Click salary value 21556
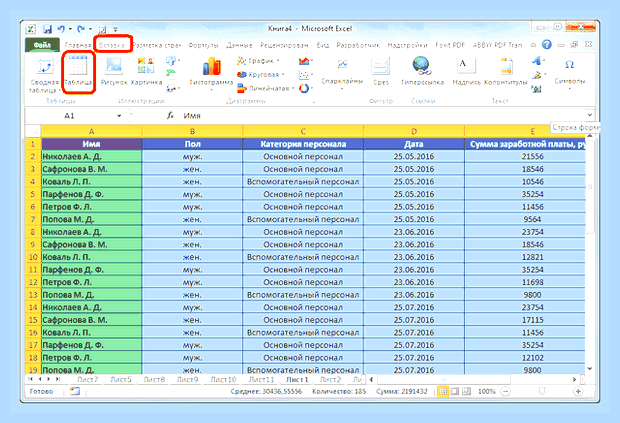The width and height of the screenshot is (620, 423). (x=532, y=157)
